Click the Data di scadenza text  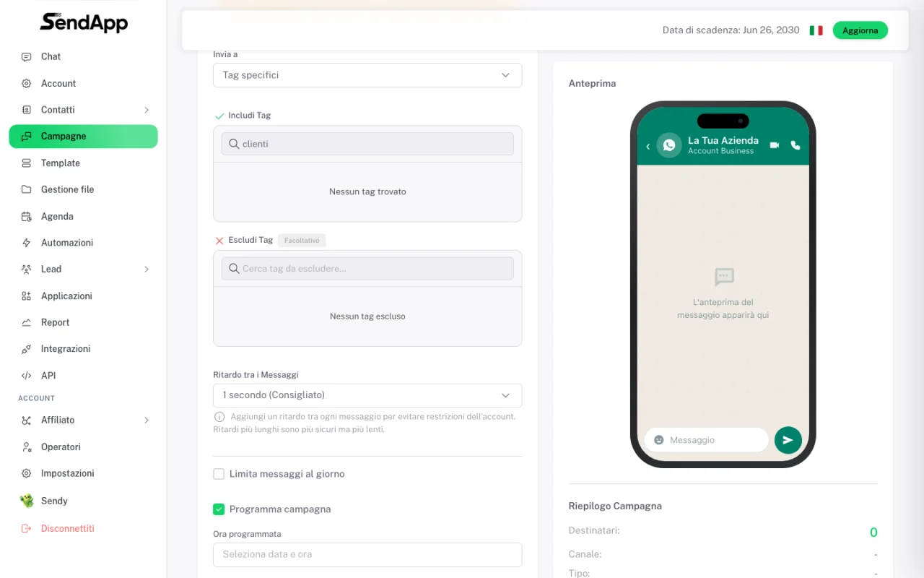pos(731,30)
